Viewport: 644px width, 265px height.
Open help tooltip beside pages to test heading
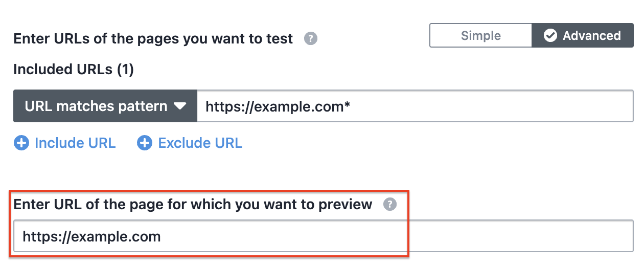(311, 39)
